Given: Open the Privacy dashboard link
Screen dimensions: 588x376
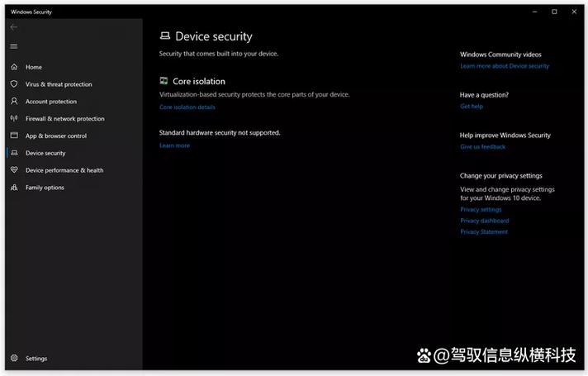Looking at the screenshot, I should tap(484, 221).
